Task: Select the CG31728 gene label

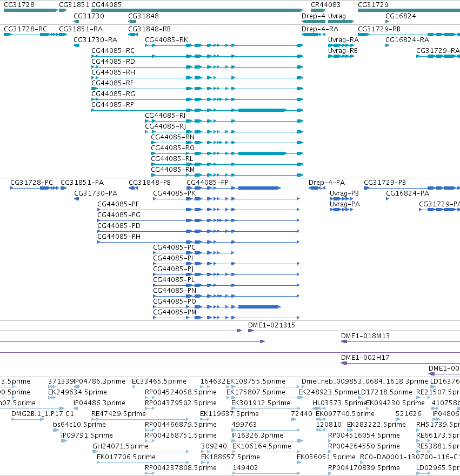Action: (19, 4)
